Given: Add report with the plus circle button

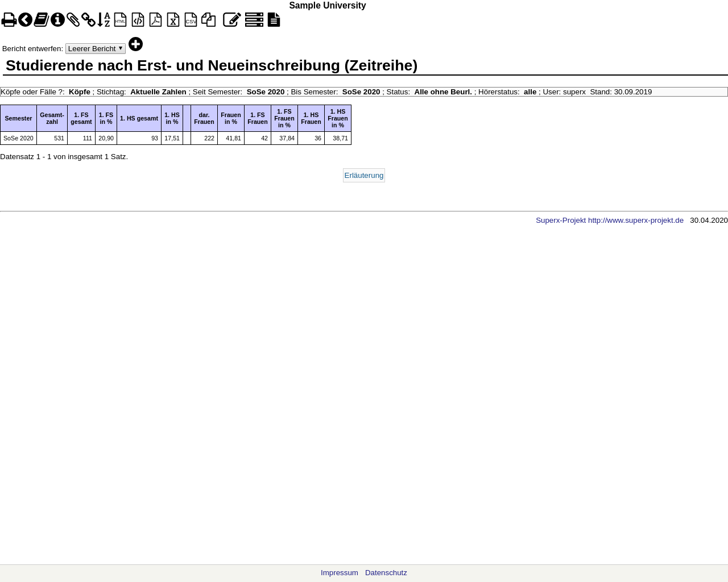Looking at the screenshot, I should point(135,44).
